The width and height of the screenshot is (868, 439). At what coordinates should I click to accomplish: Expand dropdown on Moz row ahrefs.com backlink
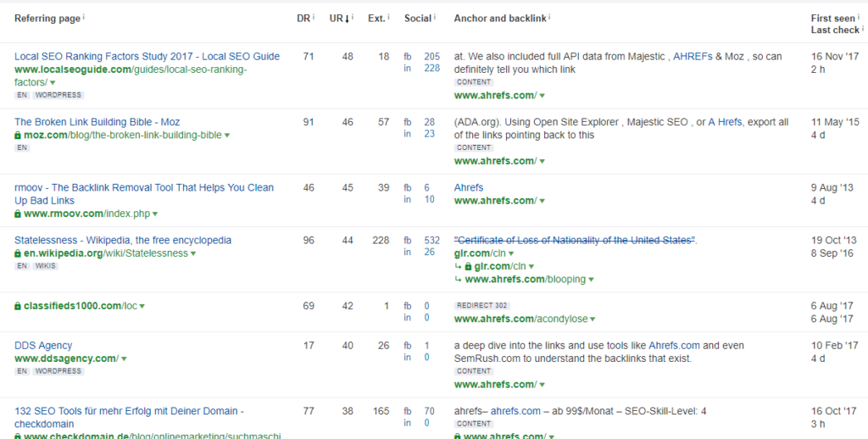pos(542,162)
